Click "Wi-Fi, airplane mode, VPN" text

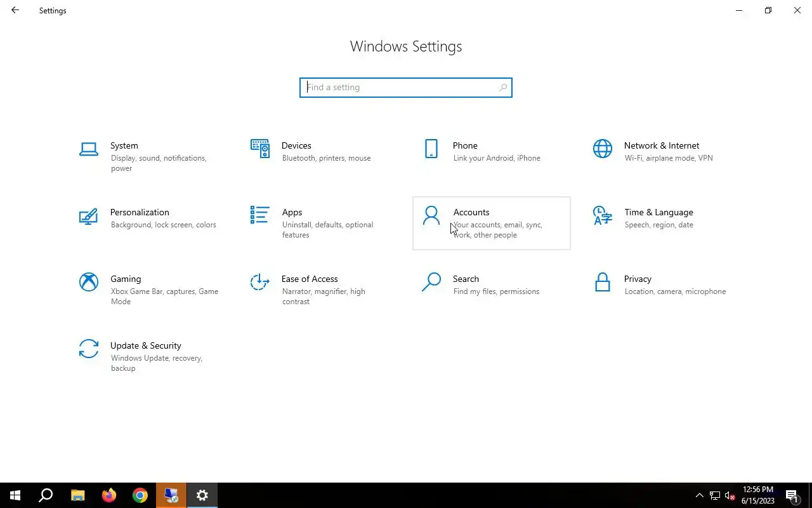669,158
